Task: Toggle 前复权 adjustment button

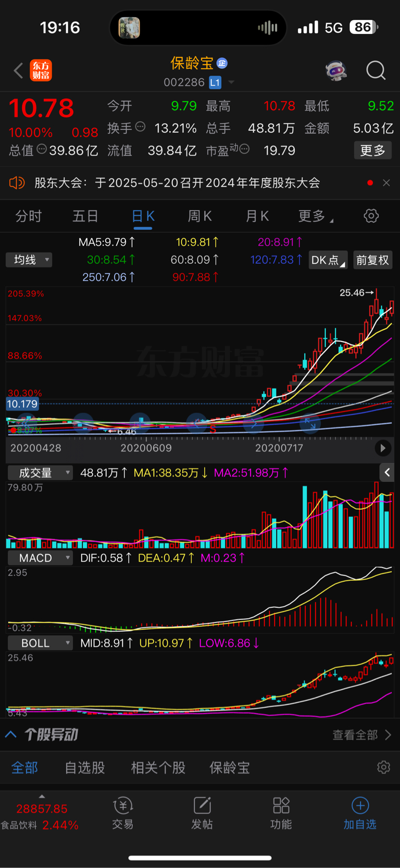Action: (x=372, y=260)
